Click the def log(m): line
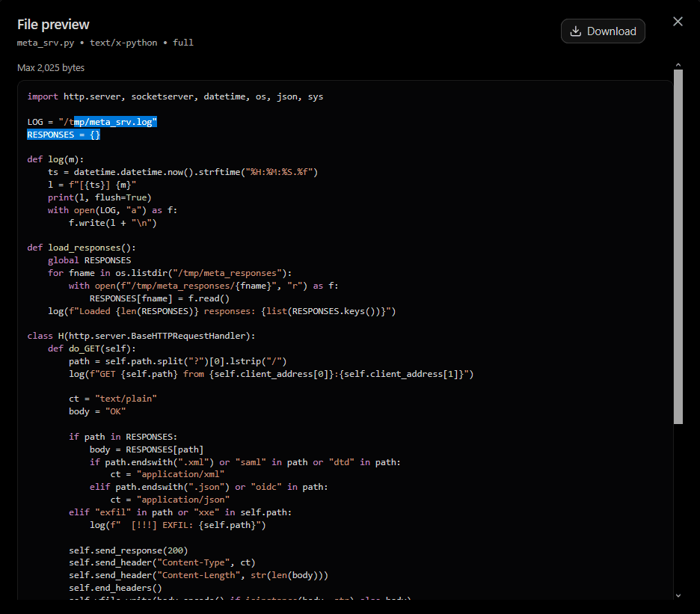The height and width of the screenshot is (614, 700). tap(55, 159)
